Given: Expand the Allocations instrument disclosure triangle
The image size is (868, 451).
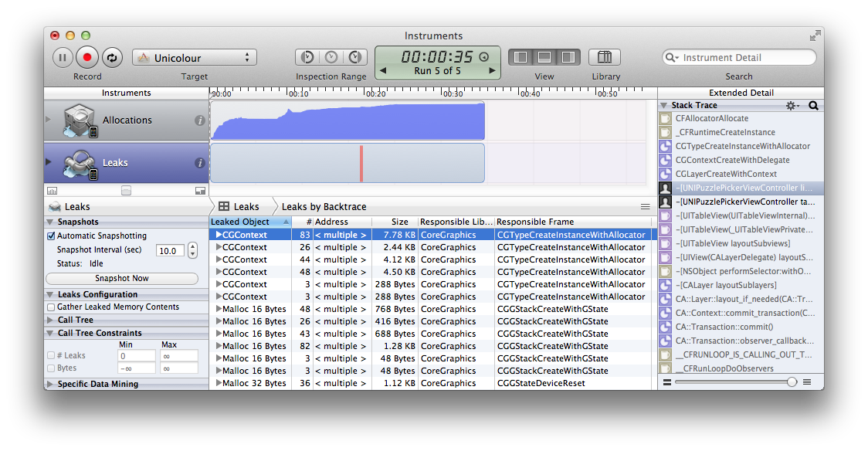Looking at the screenshot, I should [48, 120].
